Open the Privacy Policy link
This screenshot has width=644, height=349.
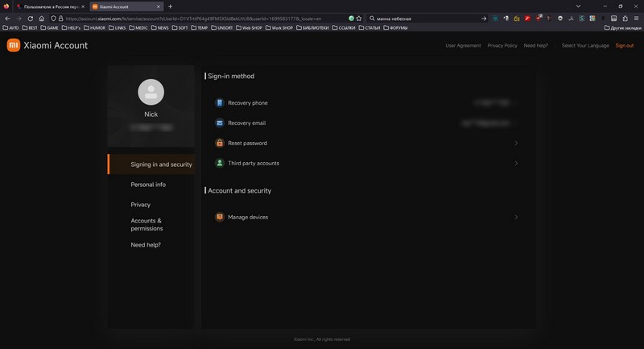(x=502, y=46)
